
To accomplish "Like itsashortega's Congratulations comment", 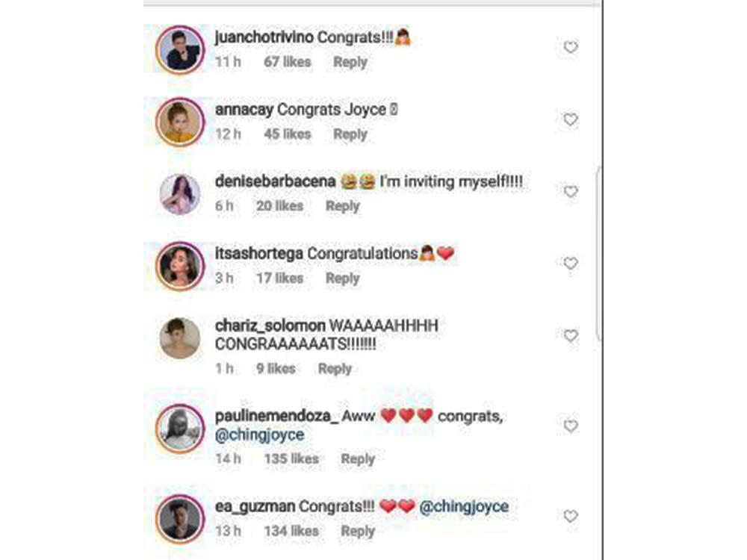I will (570, 264).
